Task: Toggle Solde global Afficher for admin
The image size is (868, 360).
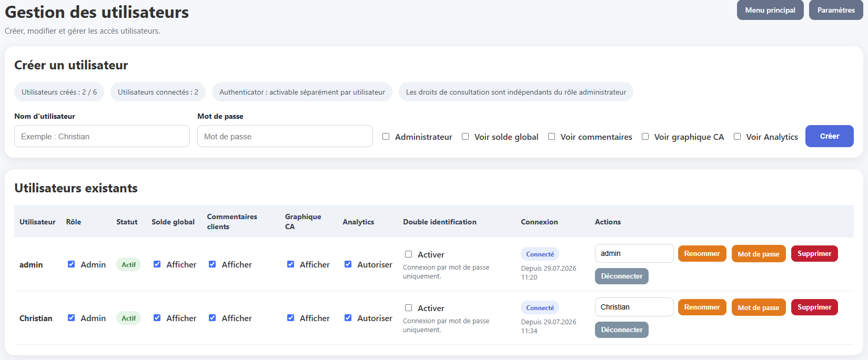Action: pyautogui.click(x=157, y=264)
